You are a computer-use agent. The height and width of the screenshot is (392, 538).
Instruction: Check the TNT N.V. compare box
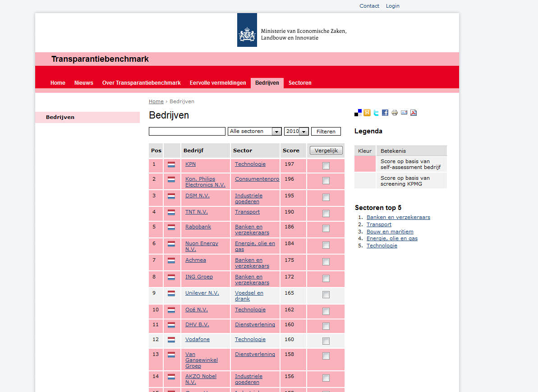[326, 214]
